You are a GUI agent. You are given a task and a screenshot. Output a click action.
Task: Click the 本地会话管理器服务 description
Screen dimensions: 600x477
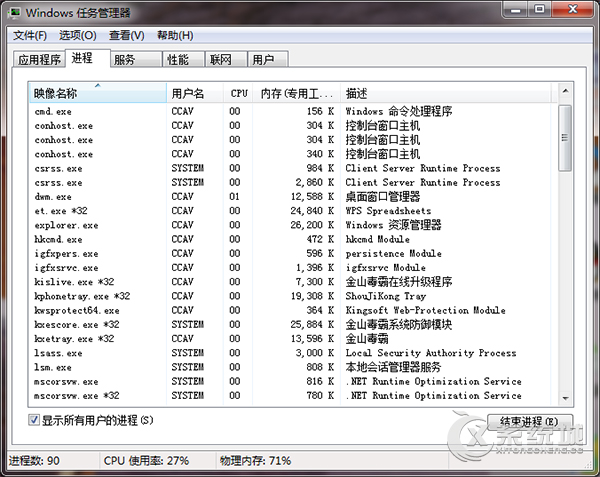393,367
